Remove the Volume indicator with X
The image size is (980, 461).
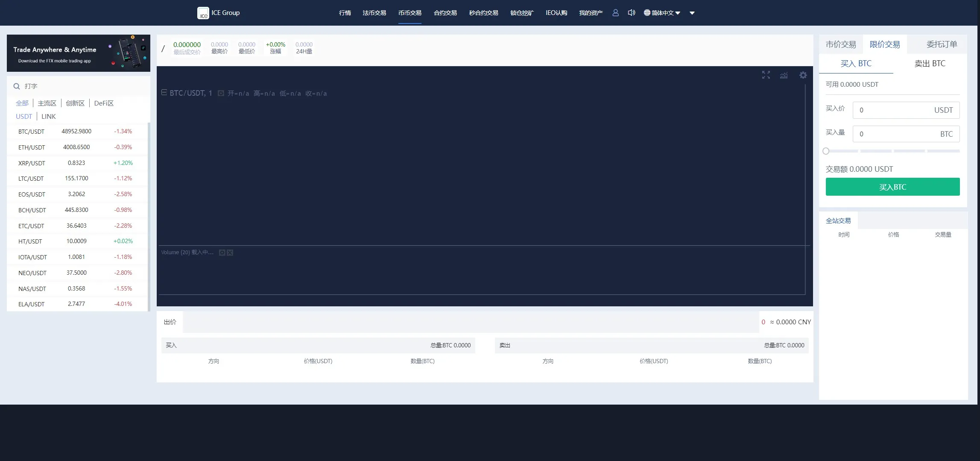point(230,253)
